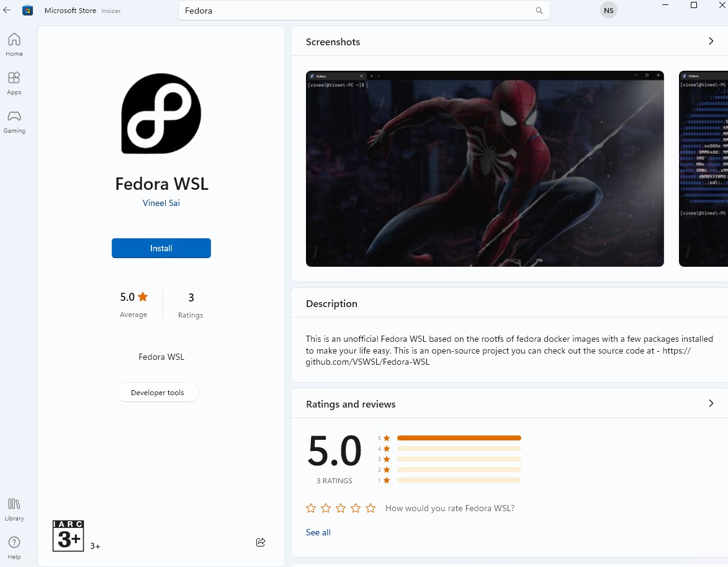Open the second partially visible screenshot

pos(703,169)
